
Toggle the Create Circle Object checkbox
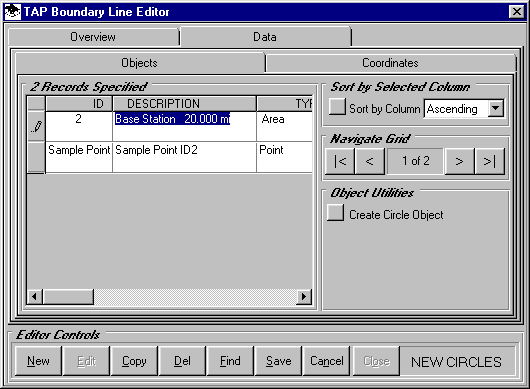335,213
